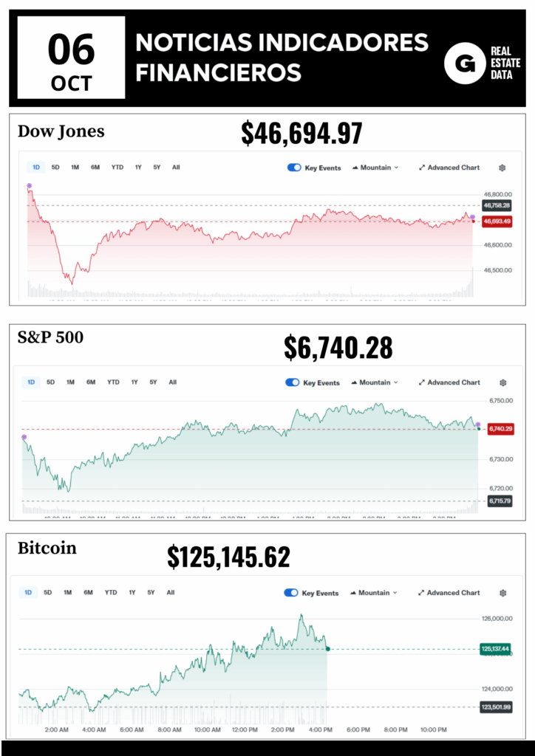This screenshot has height=756, width=535.
Task: Open Advanced Chart for Bitcoin
Action: [x=449, y=593]
